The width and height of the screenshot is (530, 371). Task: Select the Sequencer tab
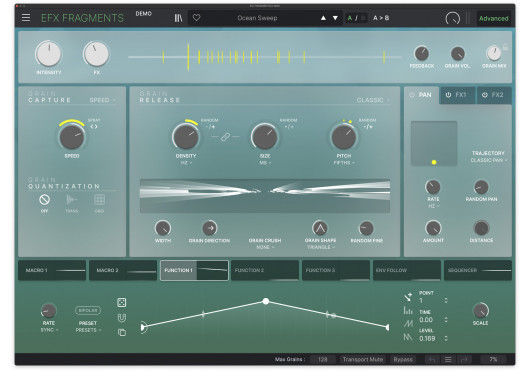478,270
